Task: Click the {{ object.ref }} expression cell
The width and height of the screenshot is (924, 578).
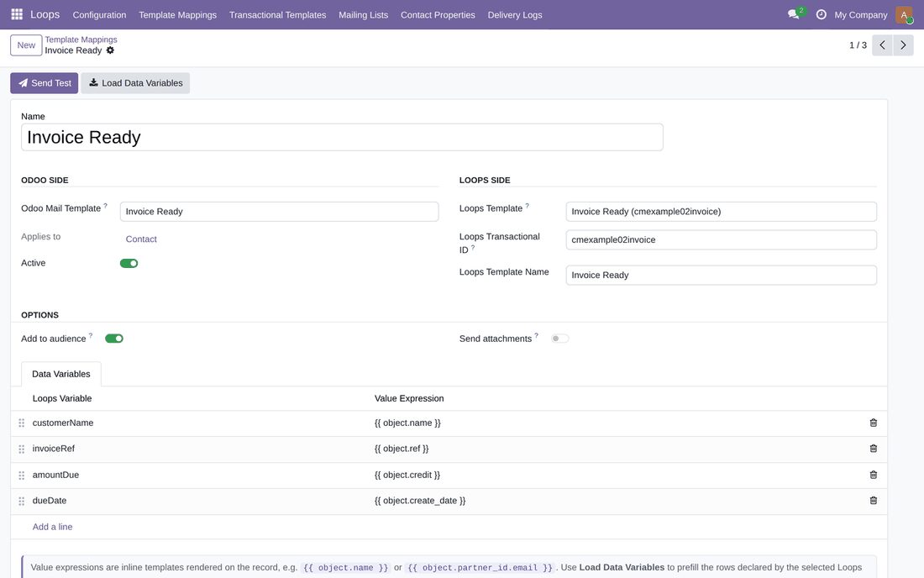Action: [616, 449]
